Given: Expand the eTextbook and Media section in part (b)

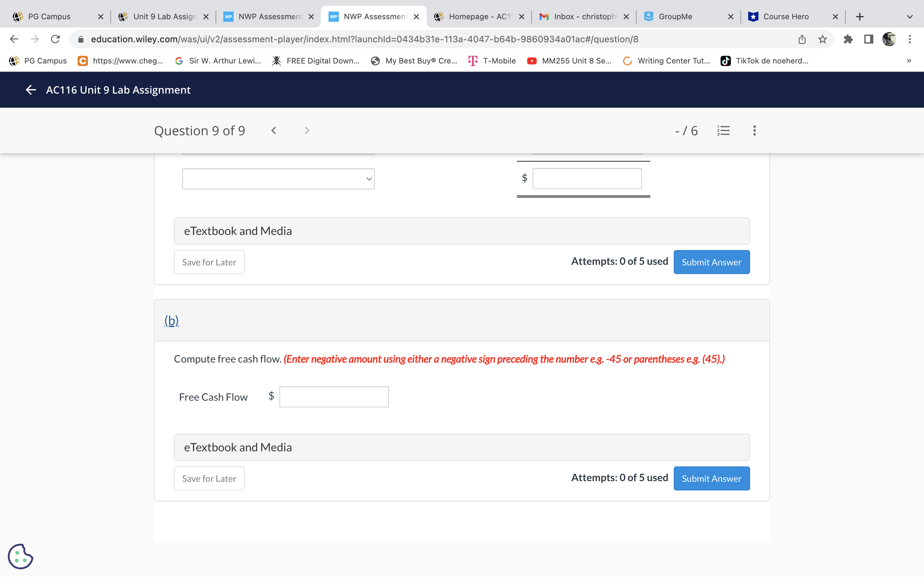Looking at the screenshot, I should point(461,447).
